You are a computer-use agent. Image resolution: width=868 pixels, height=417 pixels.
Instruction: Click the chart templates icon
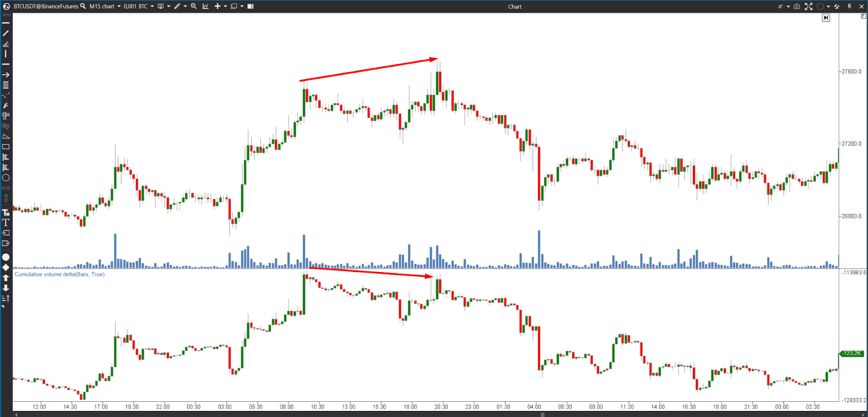(161, 7)
